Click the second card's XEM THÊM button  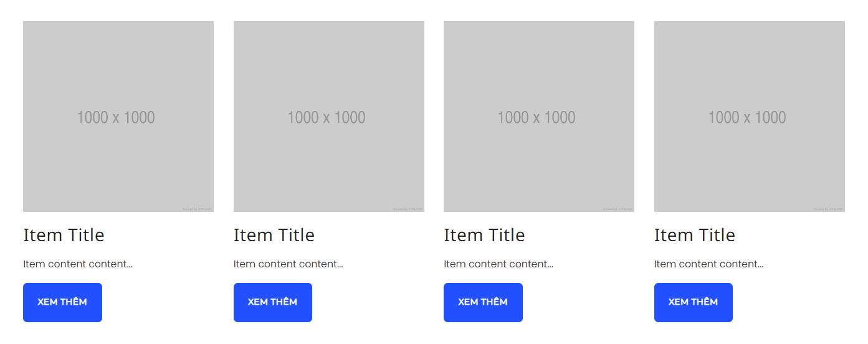(x=273, y=302)
